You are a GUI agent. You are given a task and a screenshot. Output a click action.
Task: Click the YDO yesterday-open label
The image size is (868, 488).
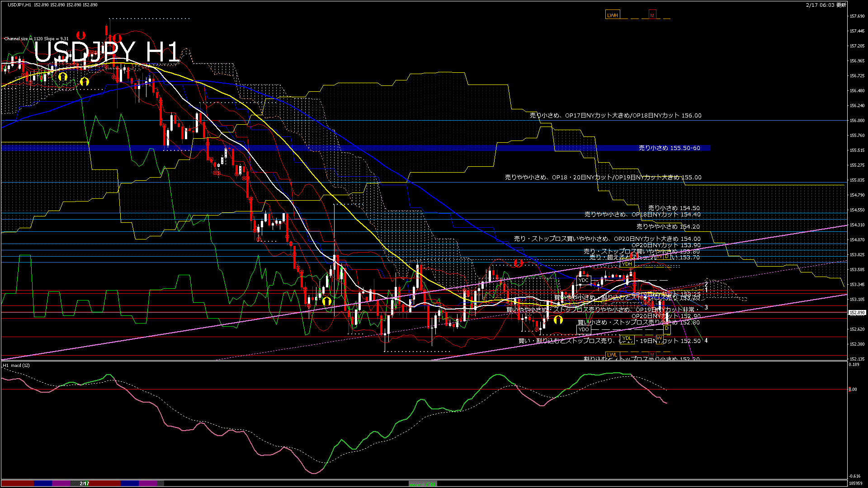click(584, 329)
